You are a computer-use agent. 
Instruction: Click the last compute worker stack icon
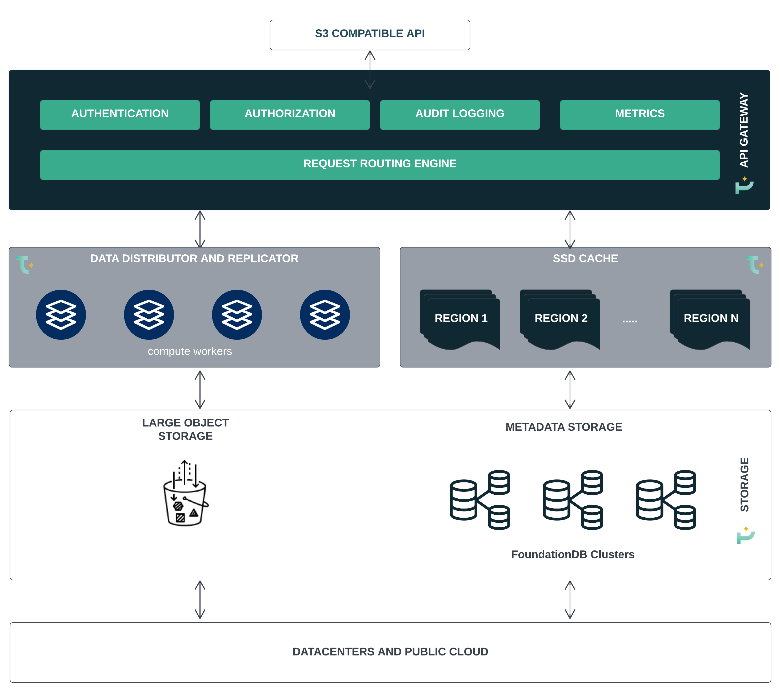point(325,315)
